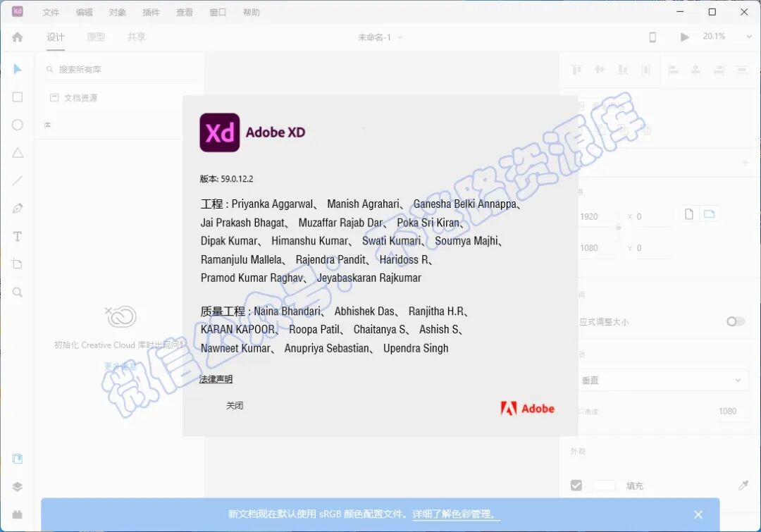
Task: Click the 搜索所有库 search field
Action: coord(121,70)
